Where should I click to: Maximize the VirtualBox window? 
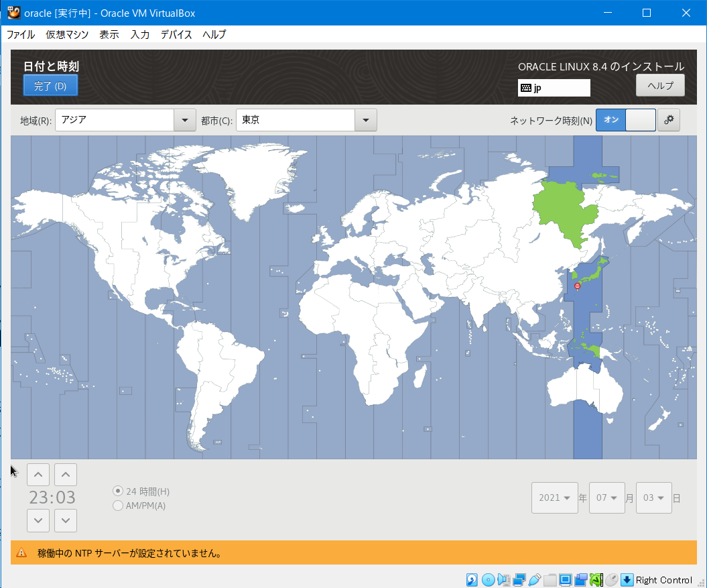[647, 13]
